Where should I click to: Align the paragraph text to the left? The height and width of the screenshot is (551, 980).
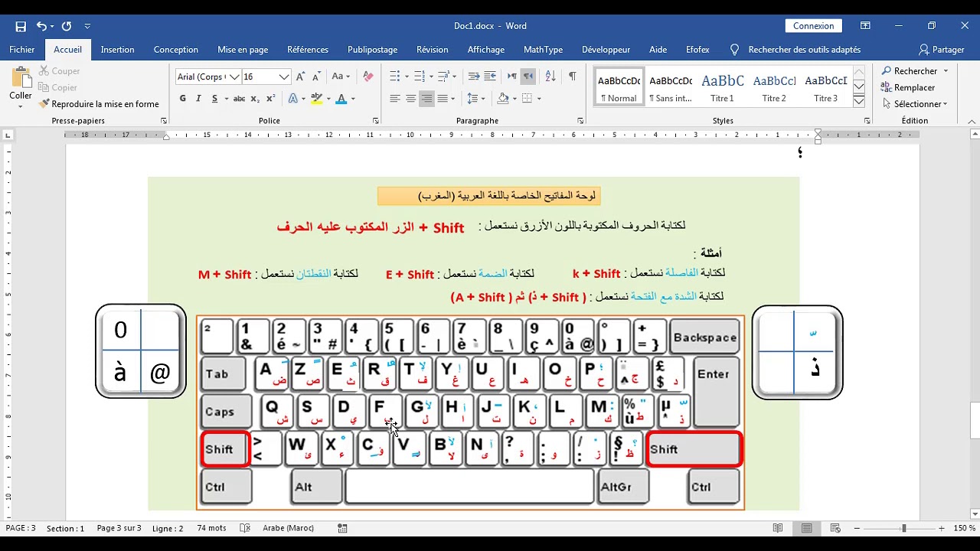coord(395,99)
